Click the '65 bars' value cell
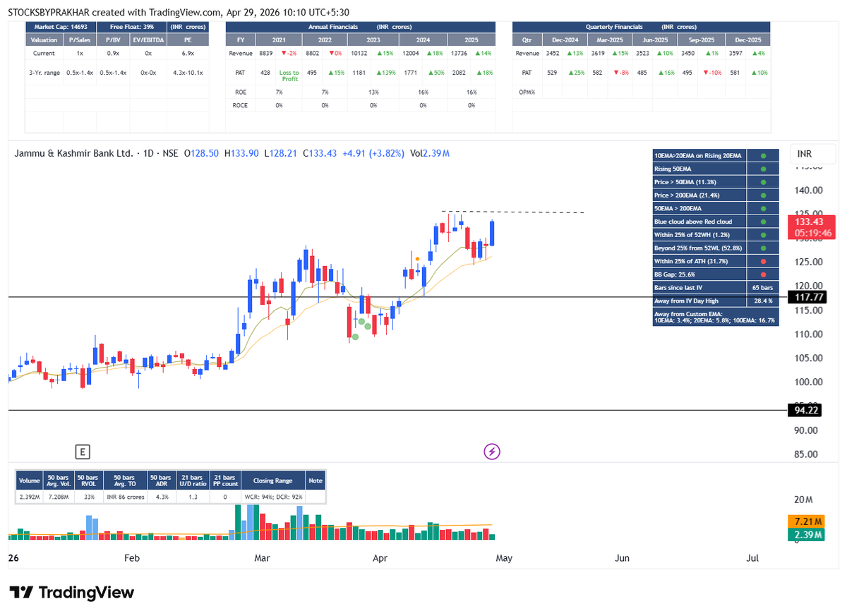This screenshot has height=616, width=847. (762, 287)
